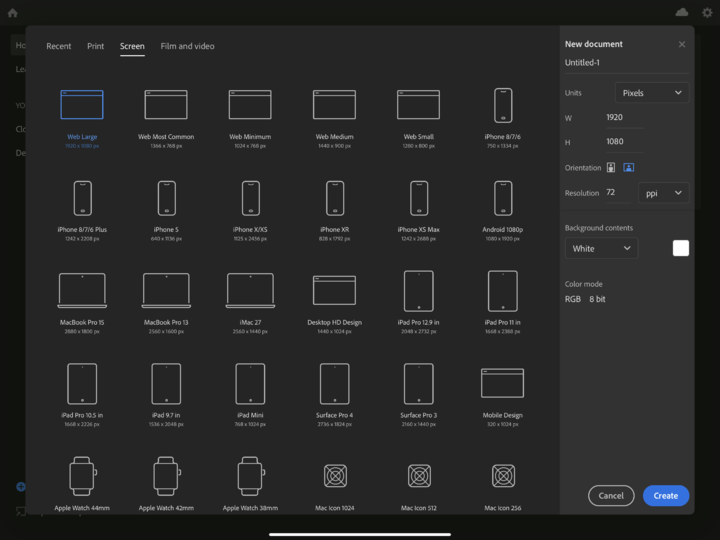Choose the iPad Pro 12.9 in preset

click(x=418, y=291)
